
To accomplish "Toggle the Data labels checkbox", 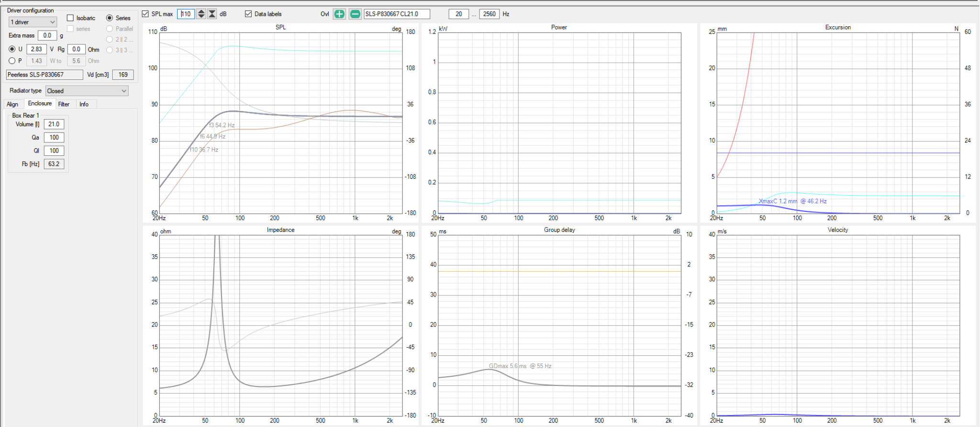I will pyautogui.click(x=248, y=14).
